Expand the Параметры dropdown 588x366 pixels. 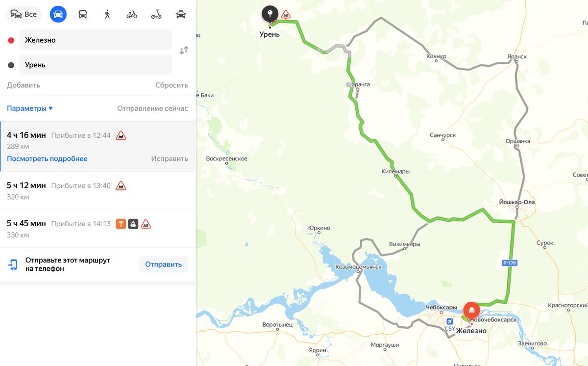click(x=30, y=108)
